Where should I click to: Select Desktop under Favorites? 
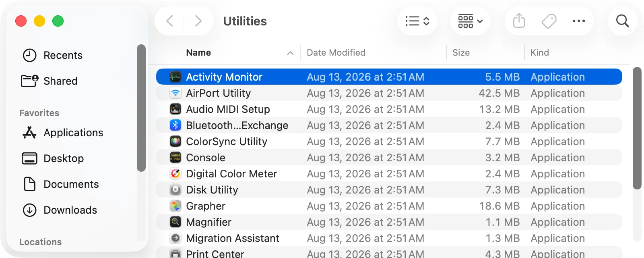click(x=64, y=158)
